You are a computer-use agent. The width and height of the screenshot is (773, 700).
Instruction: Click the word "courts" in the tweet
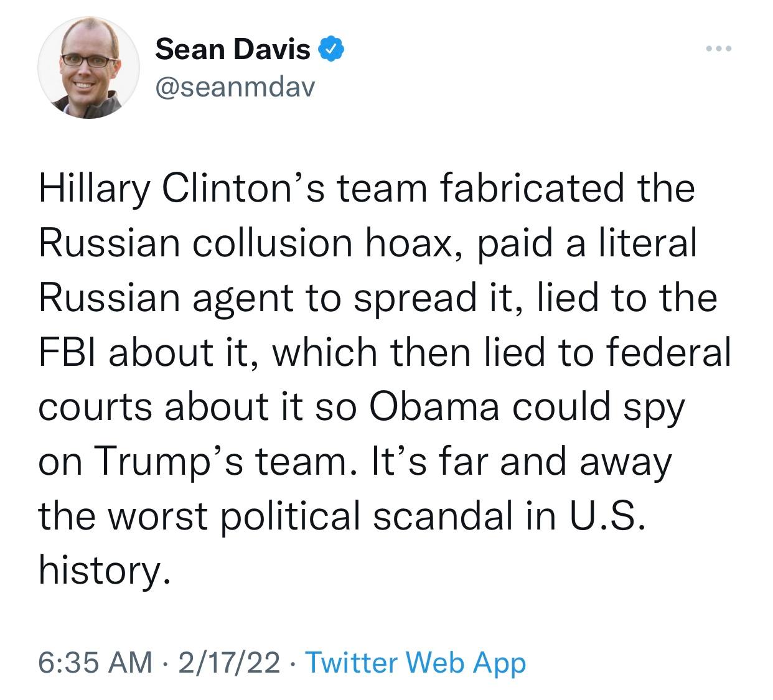[x=95, y=407]
